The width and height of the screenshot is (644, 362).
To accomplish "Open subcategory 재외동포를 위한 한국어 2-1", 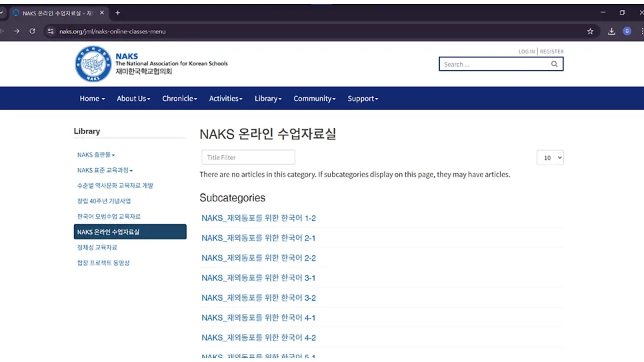I will [x=259, y=238].
